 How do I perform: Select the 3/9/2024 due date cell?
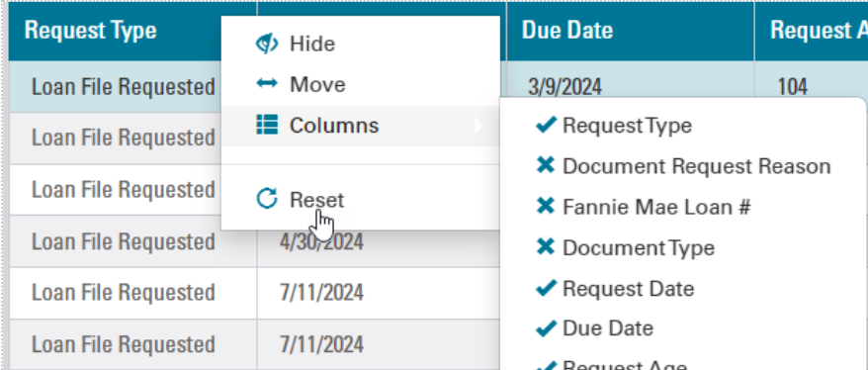(564, 87)
